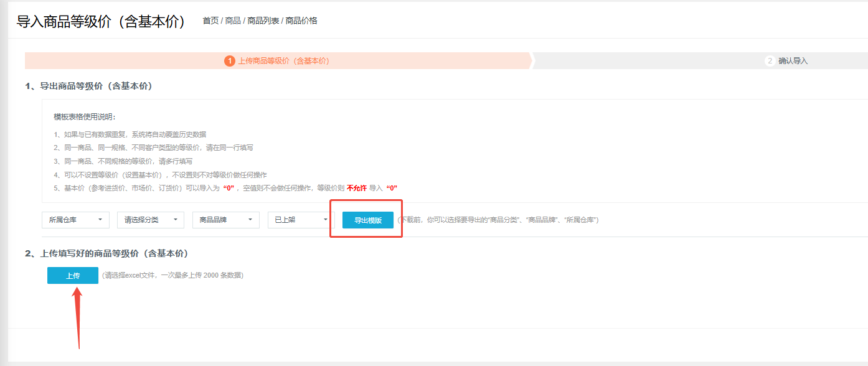Open 商品 breadcrumb link
The height and width of the screenshot is (366, 868).
pos(233,21)
